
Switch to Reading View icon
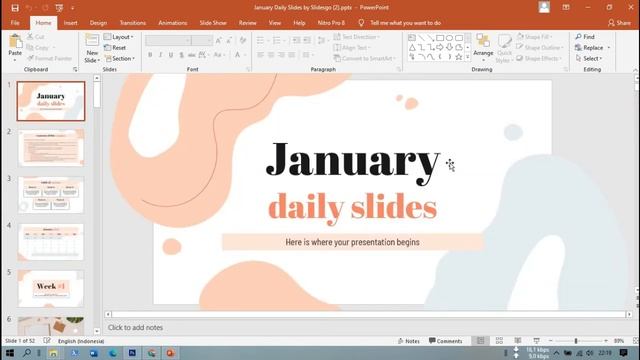point(518,340)
